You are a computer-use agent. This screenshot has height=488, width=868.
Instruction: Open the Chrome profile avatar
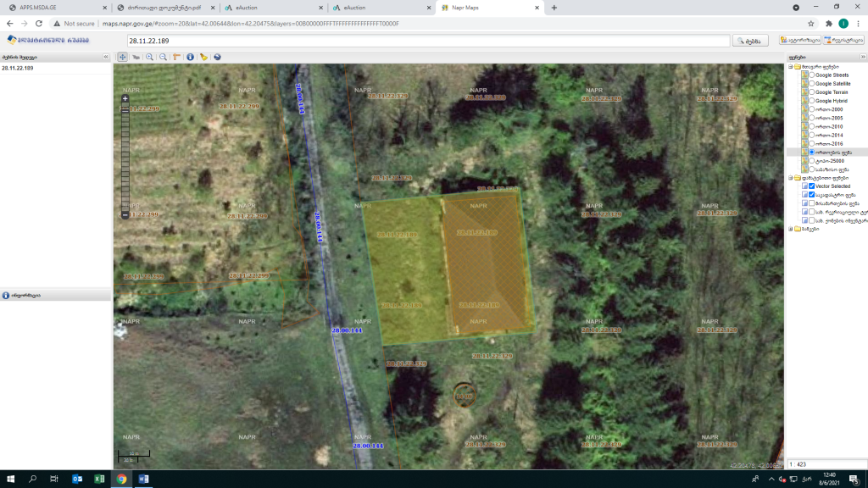(x=843, y=24)
